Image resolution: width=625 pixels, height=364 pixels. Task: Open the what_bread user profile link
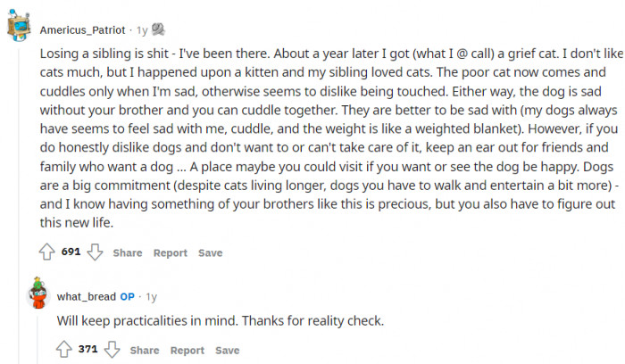tap(86, 296)
